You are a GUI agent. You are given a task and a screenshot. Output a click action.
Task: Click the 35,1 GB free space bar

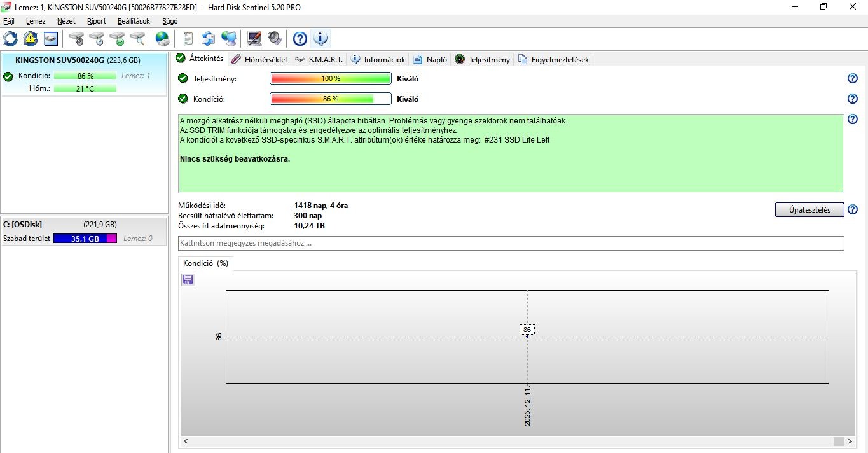(x=85, y=239)
